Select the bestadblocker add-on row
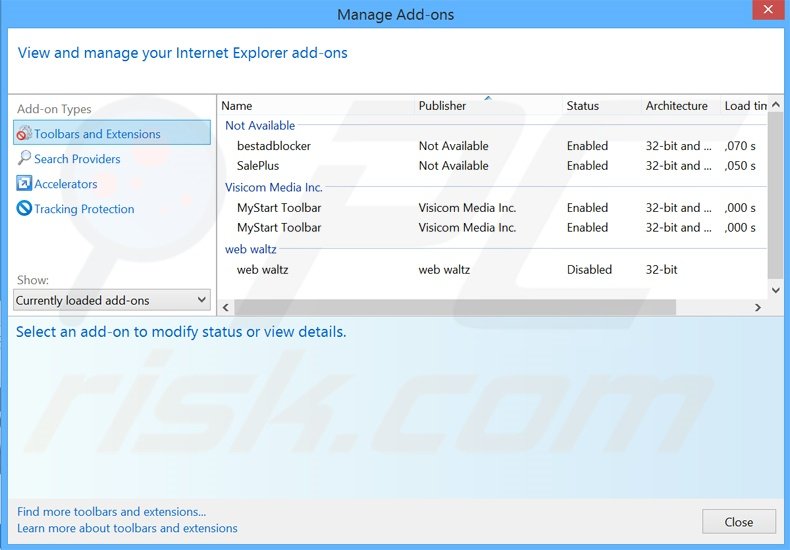The width and height of the screenshot is (790, 550). (493, 146)
